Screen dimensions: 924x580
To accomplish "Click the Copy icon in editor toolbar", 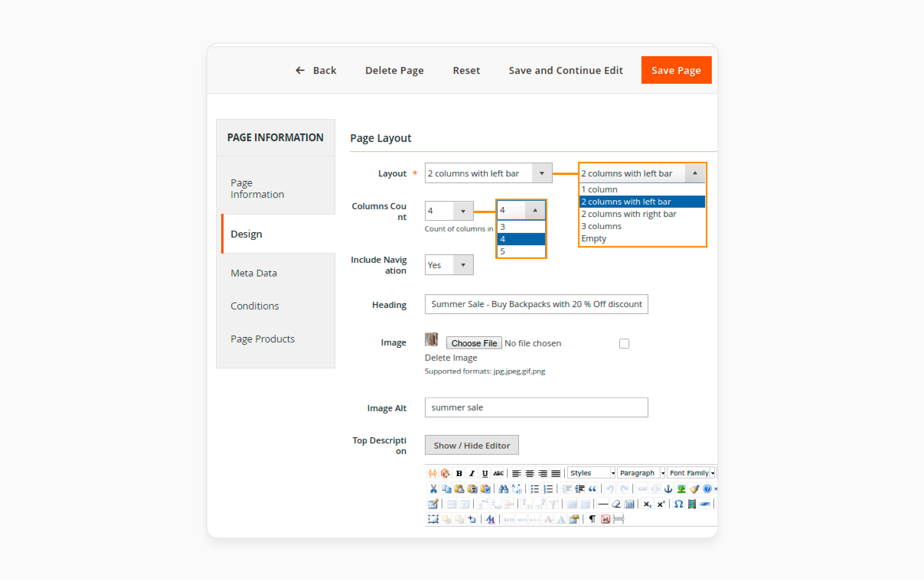I will click(446, 488).
